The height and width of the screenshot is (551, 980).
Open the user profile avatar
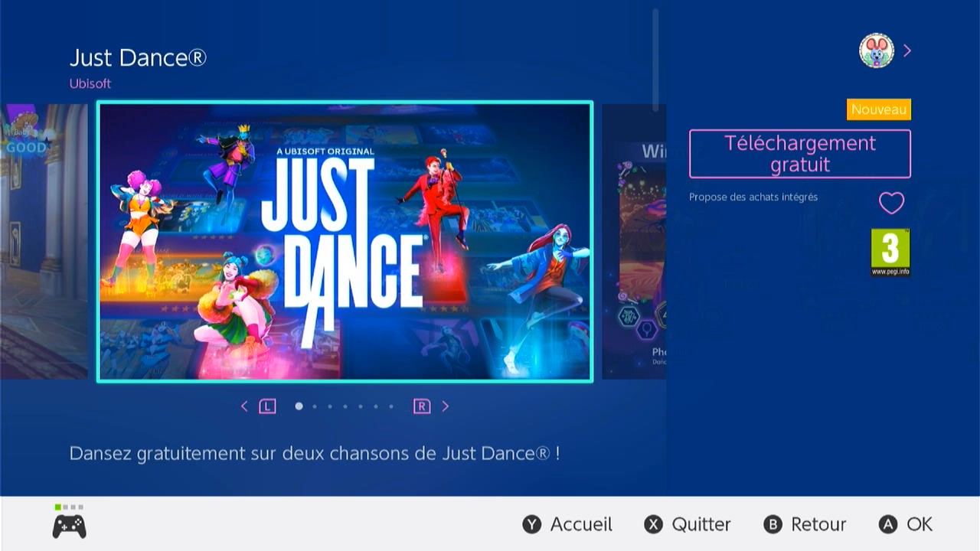point(877,51)
